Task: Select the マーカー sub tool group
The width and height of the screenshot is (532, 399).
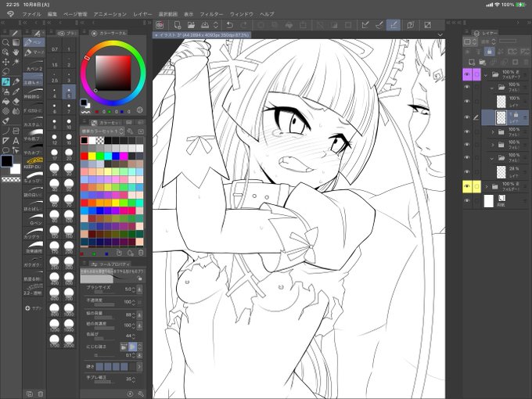Action: tap(34, 52)
